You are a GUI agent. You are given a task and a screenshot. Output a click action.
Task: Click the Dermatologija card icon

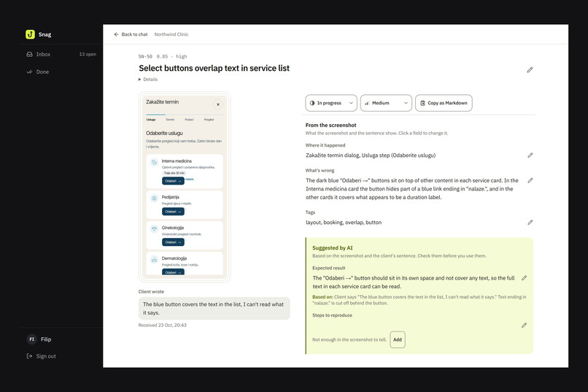[x=154, y=259]
